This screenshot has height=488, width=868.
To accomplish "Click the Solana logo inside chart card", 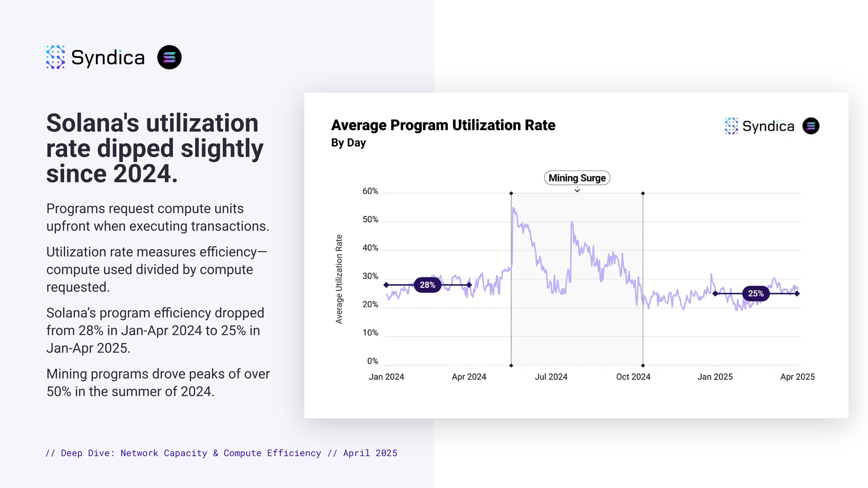I will coord(811,126).
